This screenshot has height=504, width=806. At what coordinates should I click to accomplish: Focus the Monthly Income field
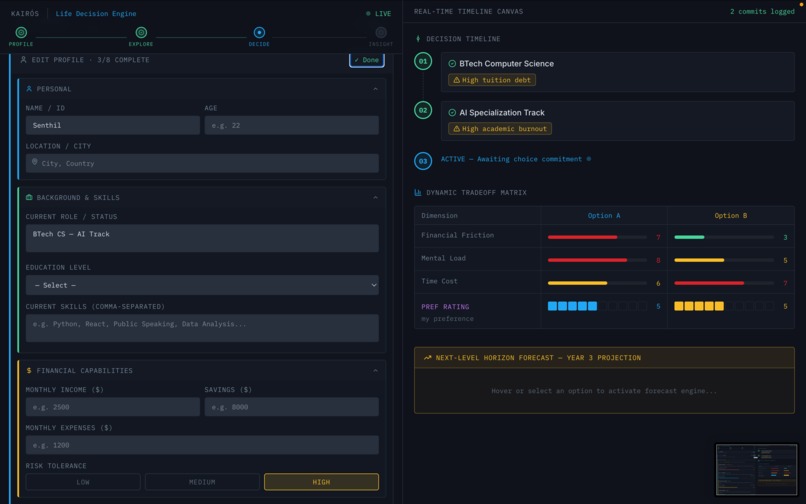click(x=113, y=407)
